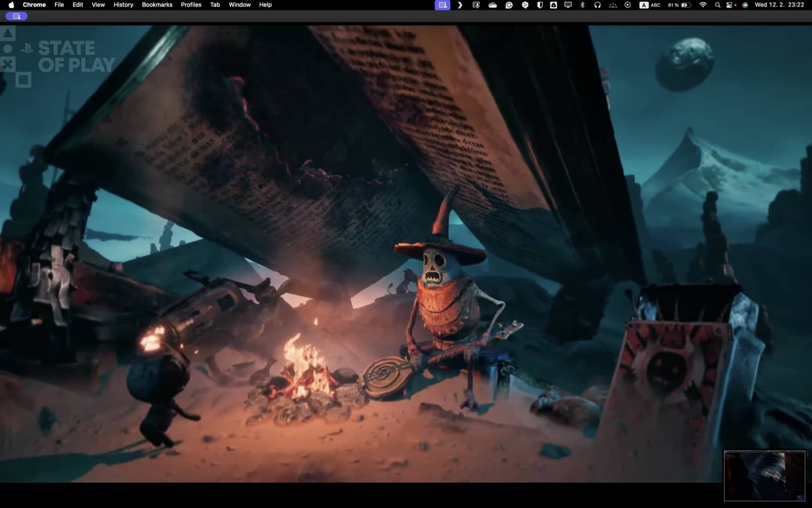The width and height of the screenshot is (812, 508).
Task: Click the date and time Wed 12. 2. 23:22
Action: tap(779, 5)
